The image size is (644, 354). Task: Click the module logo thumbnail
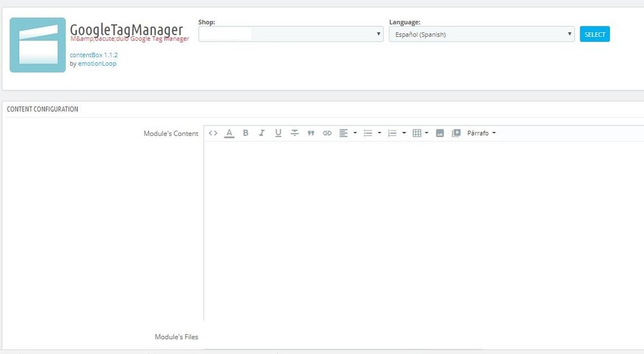[38, 45]
